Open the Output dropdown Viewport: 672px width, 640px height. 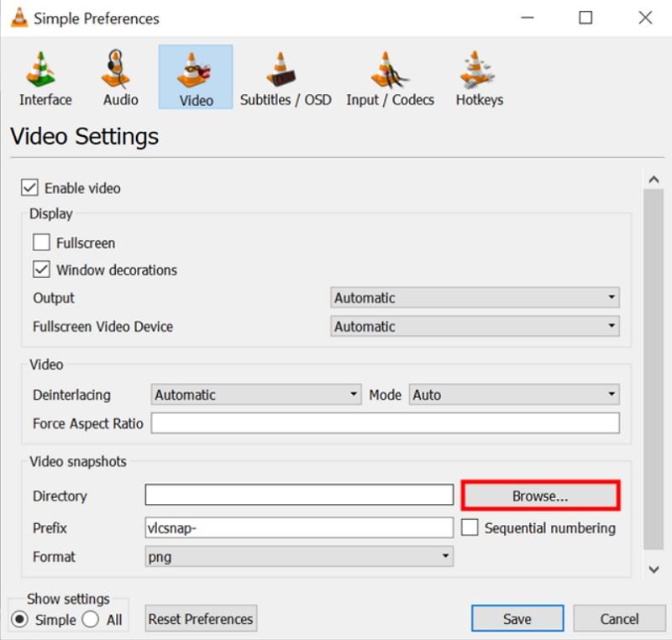click(x=612, y=297)
